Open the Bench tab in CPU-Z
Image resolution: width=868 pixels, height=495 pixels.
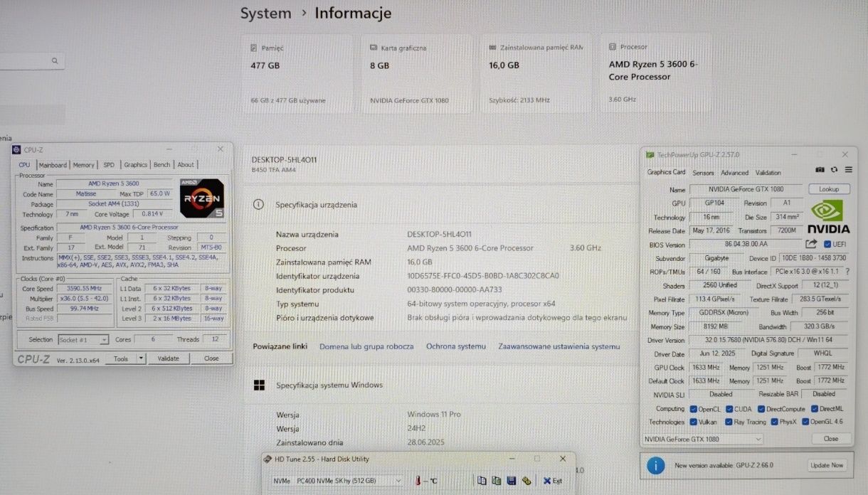tap(162, 164)
